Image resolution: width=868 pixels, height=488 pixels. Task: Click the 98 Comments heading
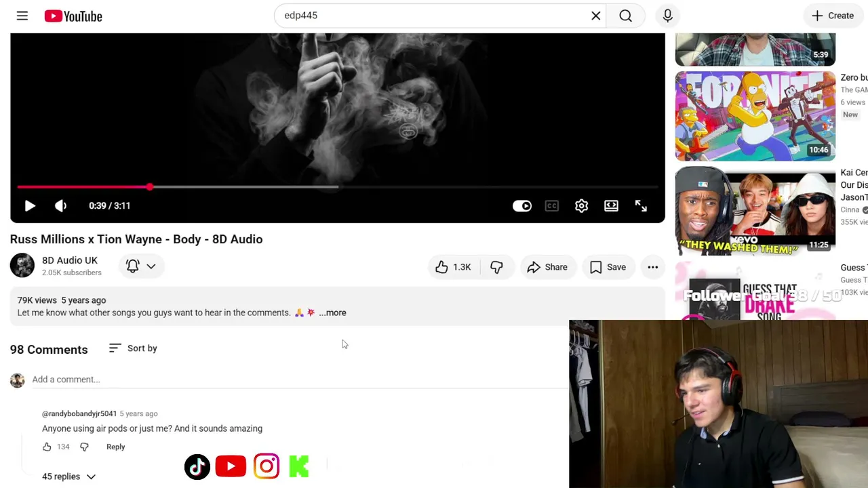(49, 350)
